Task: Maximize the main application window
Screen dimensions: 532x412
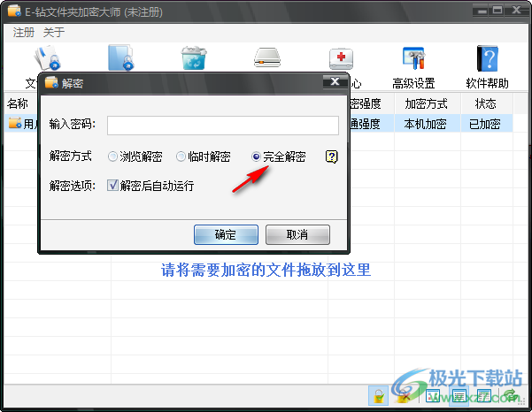Action: pos(497,11)
